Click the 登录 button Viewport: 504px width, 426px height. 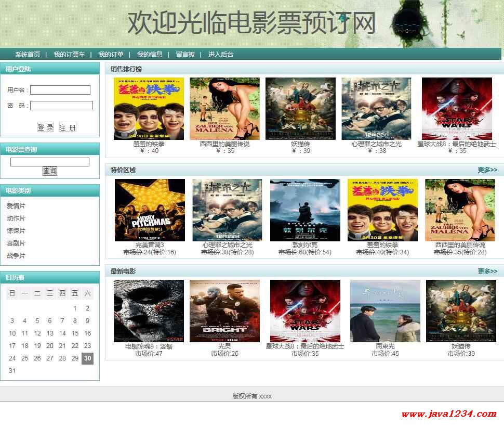click(x=46, y=127)
